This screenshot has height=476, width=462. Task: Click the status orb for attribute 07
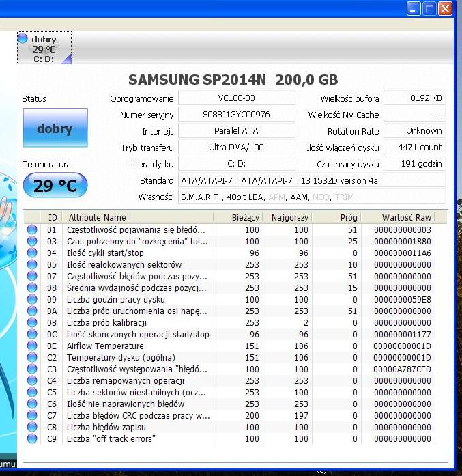pos(32,276)
